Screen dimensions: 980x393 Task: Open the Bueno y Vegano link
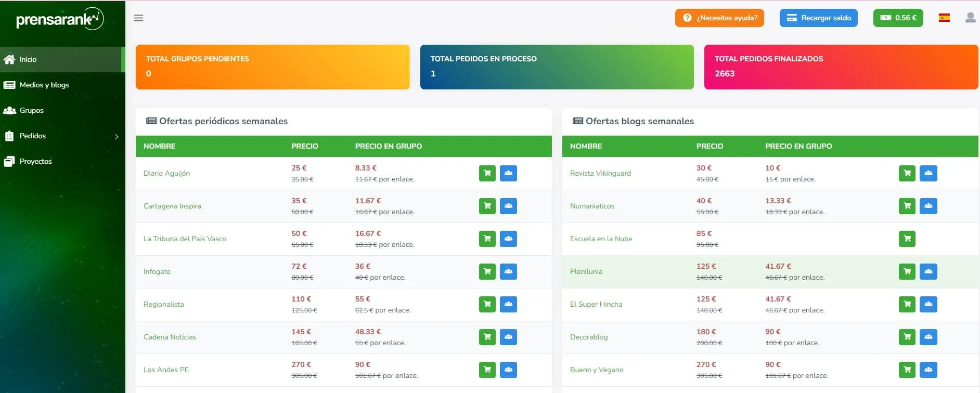597,370
